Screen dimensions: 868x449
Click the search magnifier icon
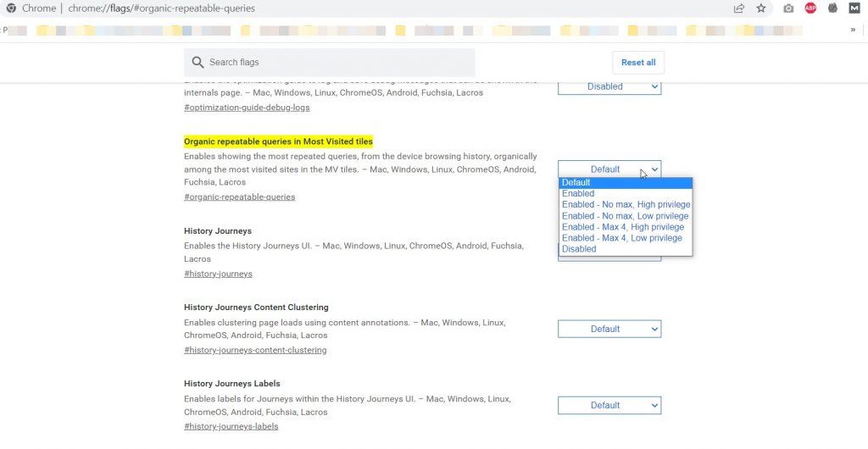[198, 63]
